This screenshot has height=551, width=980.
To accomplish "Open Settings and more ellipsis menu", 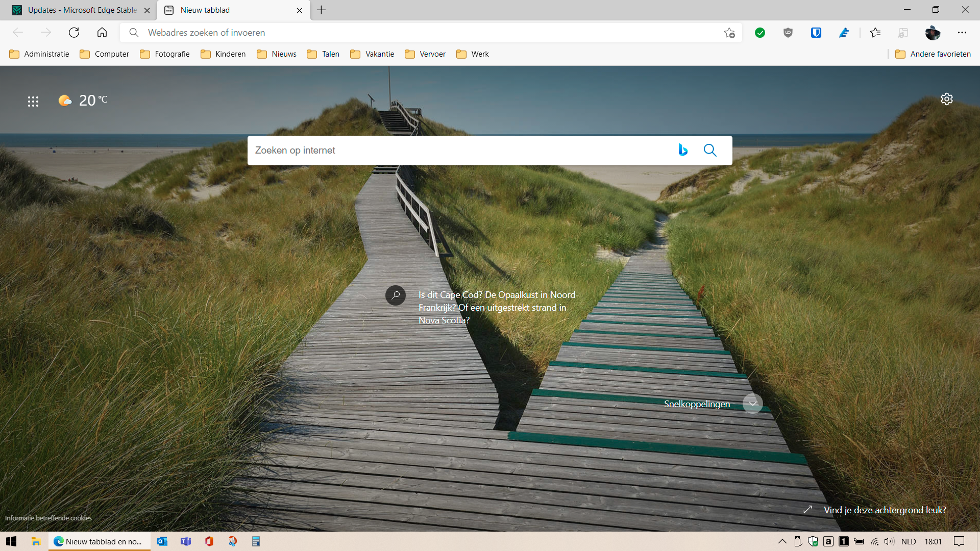I will click(x=962, y=33).
